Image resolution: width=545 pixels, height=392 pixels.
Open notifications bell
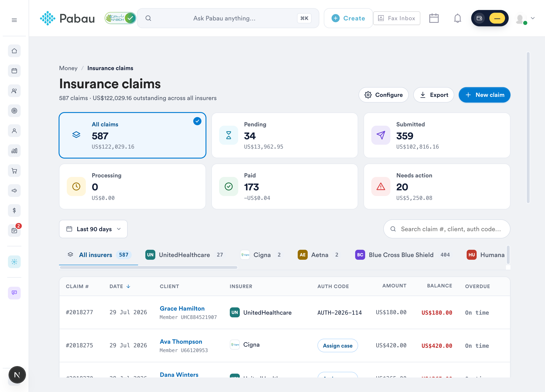click(457, 18)
